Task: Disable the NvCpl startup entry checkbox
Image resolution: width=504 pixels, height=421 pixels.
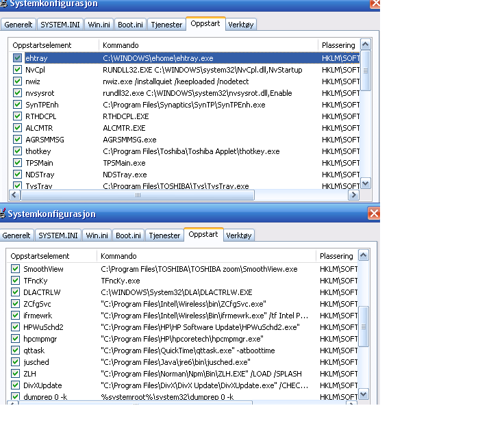Action: coord(17,70)
